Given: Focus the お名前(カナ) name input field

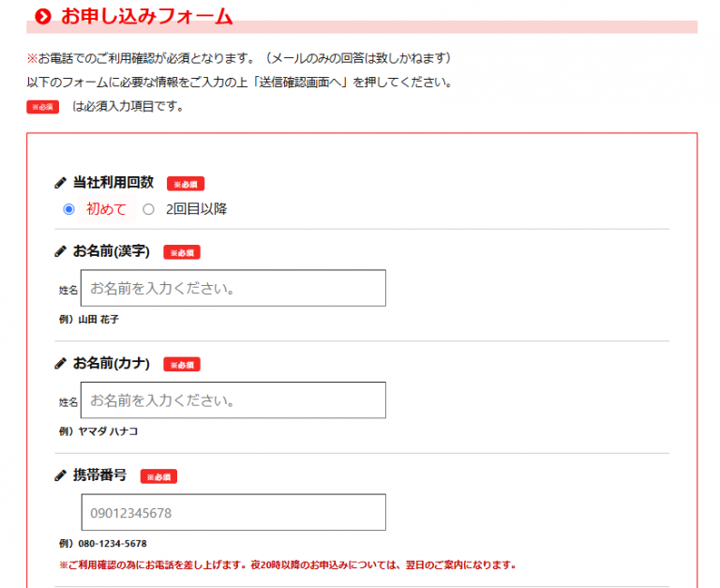Looking at the screenshot, I should [x=233, y=400].
